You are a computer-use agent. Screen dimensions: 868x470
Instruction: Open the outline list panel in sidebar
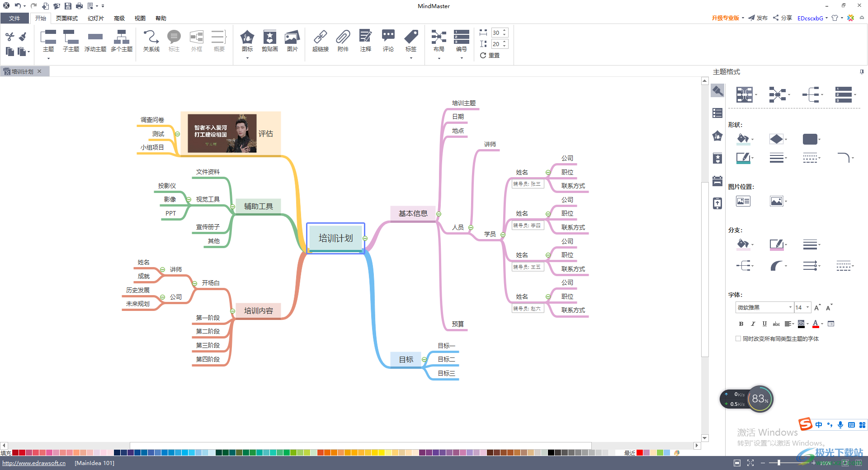[x=717, y=113]
